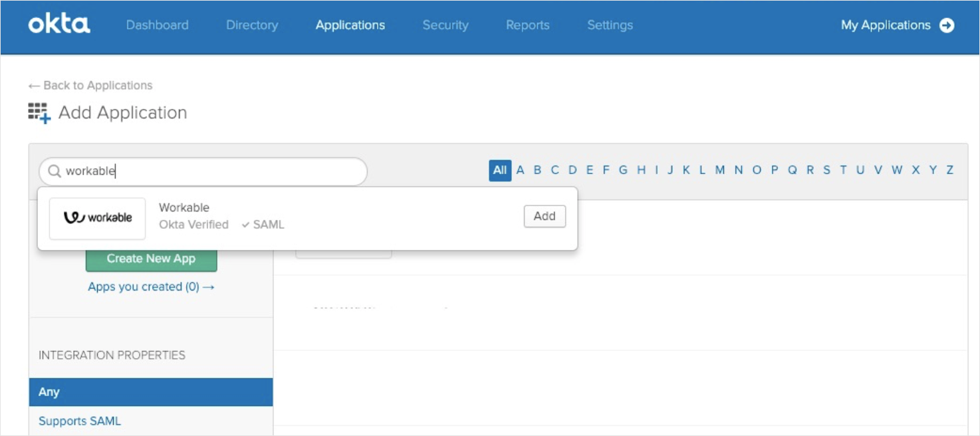
Task: Filter apps by letter K
Action: point(686,170)
